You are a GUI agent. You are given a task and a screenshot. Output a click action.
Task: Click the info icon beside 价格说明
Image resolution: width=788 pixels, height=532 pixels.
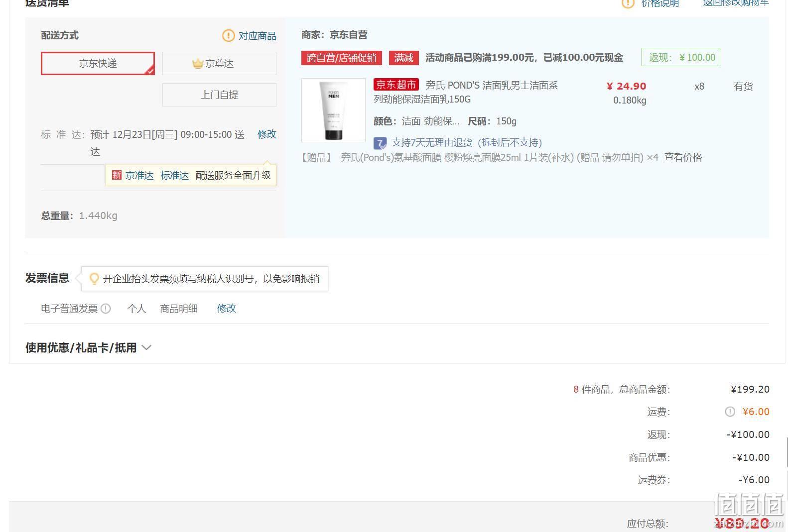(628, 3)
